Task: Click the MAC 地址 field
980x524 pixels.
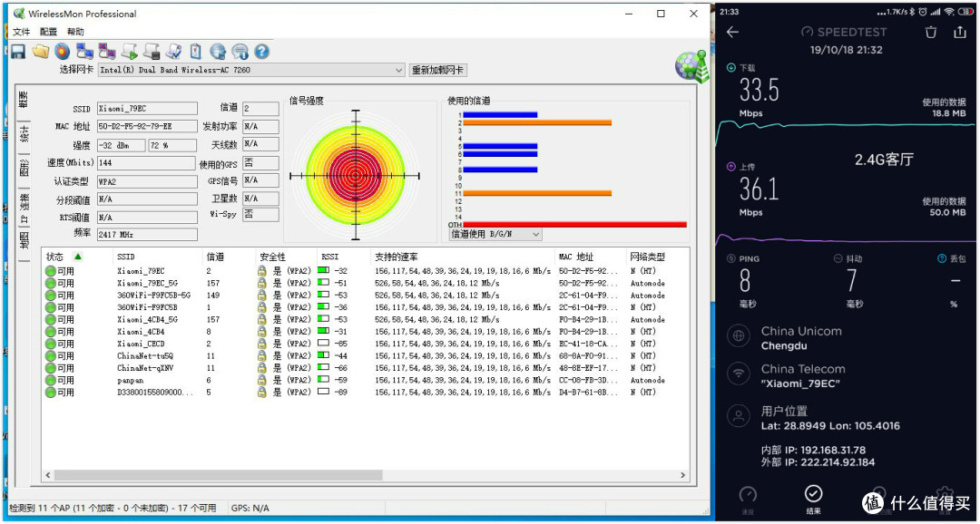Action: (147, 127)
